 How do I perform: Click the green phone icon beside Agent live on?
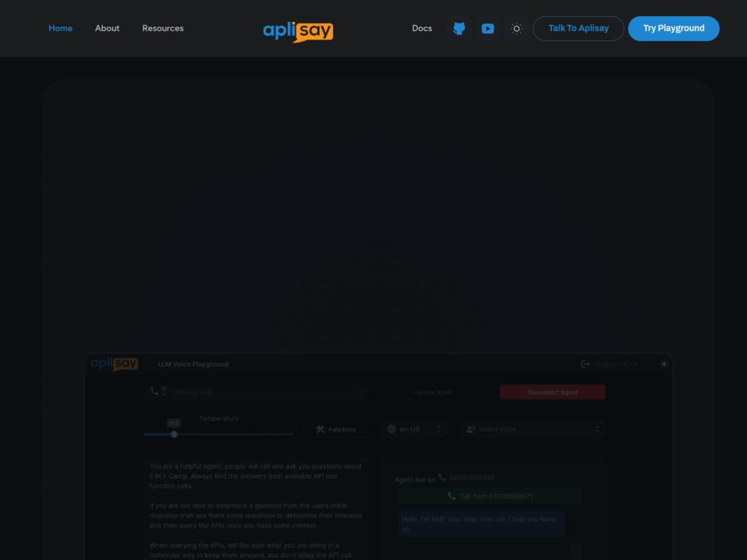(442, 477)
